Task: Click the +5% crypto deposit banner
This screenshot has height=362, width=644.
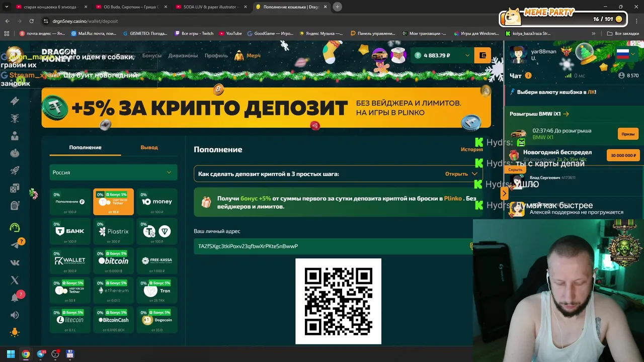Action: pyautogui.click(x=266, y=108)
